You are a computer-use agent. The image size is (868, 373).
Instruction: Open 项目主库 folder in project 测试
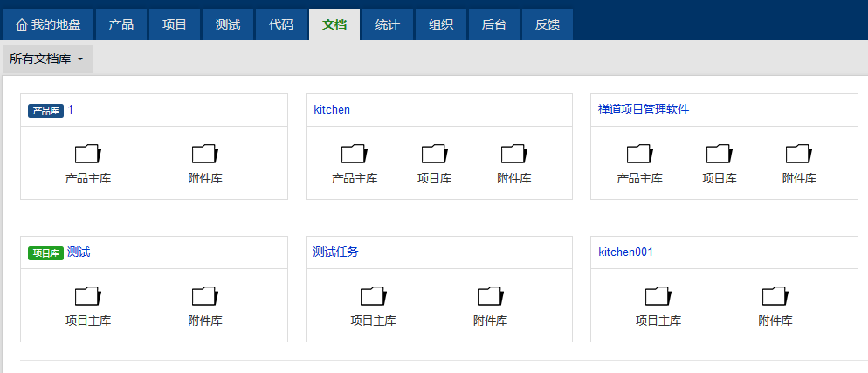[88, 306]
